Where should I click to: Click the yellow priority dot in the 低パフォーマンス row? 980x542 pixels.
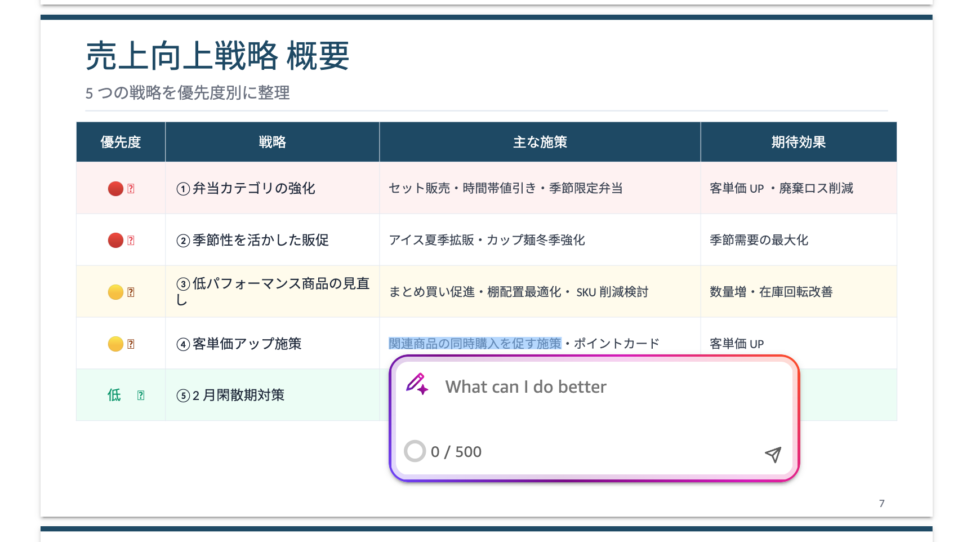click(x=115, y=292)
